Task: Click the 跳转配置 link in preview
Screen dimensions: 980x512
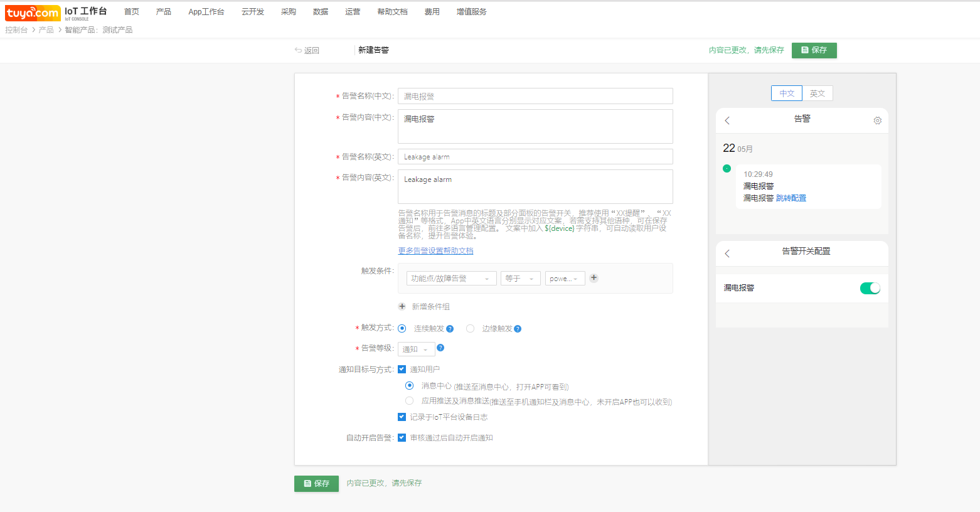Action: point(791,198)
